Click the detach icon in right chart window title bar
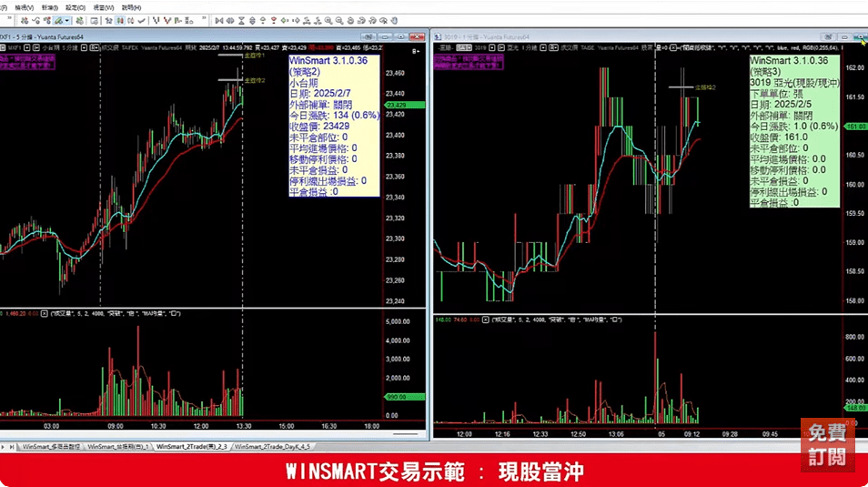This screenshot has width=868, height=487. tap(828, 36)
